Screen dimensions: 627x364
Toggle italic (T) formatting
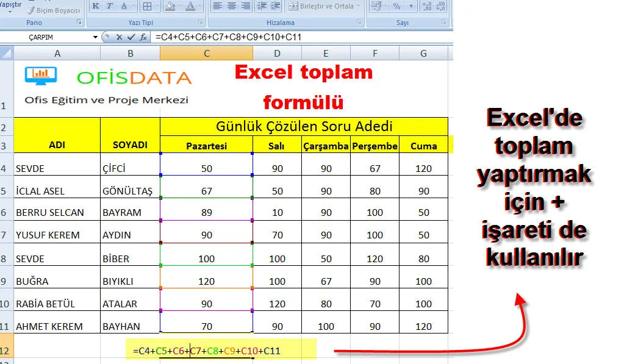pos(110,7)
